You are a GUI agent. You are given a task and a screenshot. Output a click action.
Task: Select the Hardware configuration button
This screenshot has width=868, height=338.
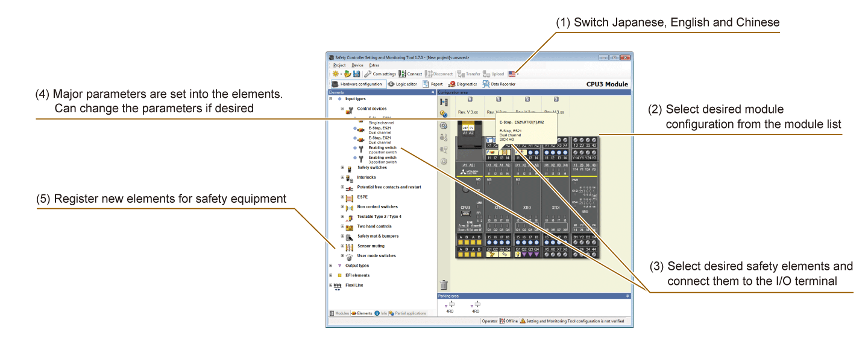point(357,84)
